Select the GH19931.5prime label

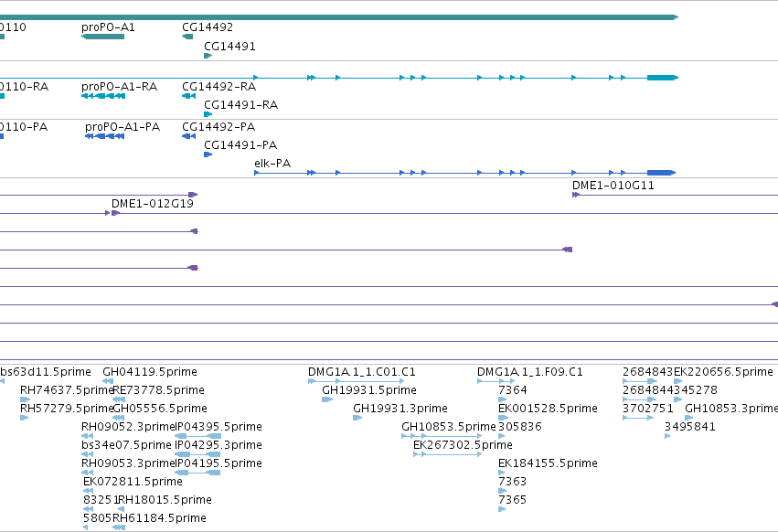pyautogui.click(x=369, y=390)
